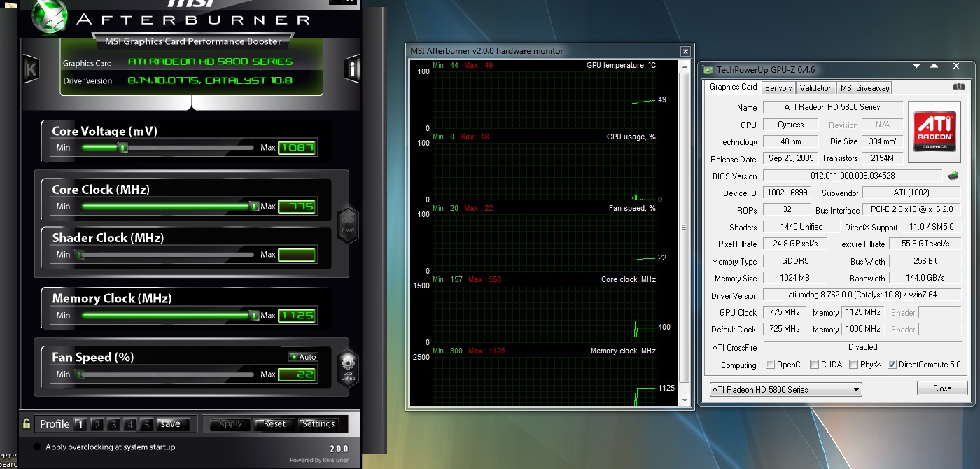Click the hardware monitor scroll up arrow
Image resolution: width=980 pixels, height=469 pixels.
pos(685,65)
